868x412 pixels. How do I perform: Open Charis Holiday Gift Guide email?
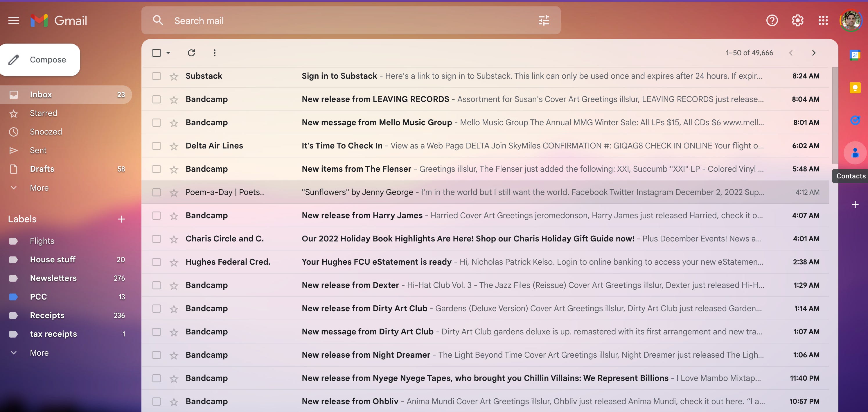485,239
